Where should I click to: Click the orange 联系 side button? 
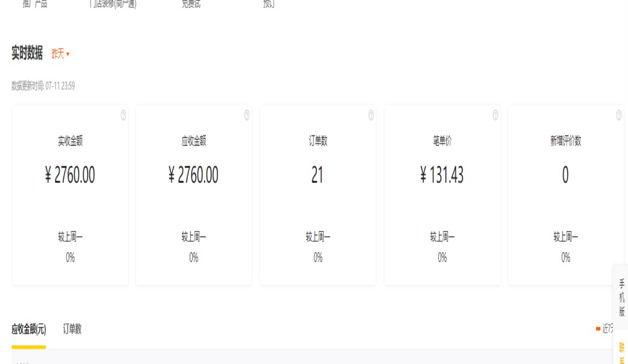pyautogui.click(x=621, y=352)
